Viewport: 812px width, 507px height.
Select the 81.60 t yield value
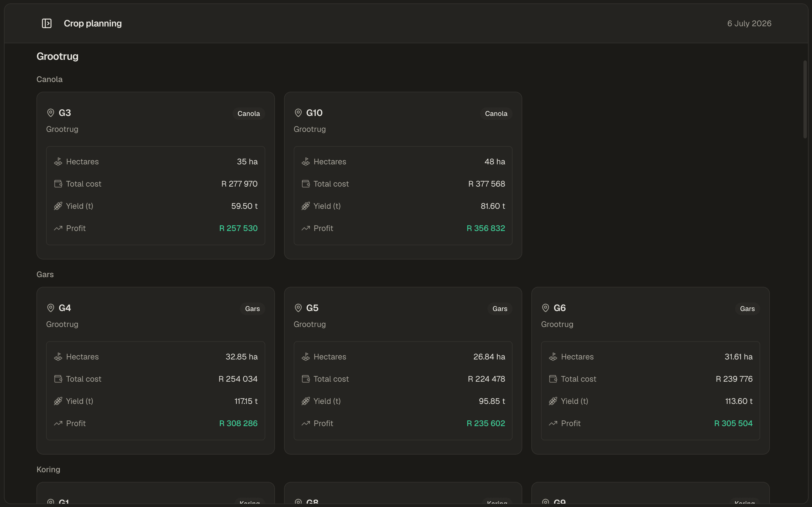[x=493, y=206]
